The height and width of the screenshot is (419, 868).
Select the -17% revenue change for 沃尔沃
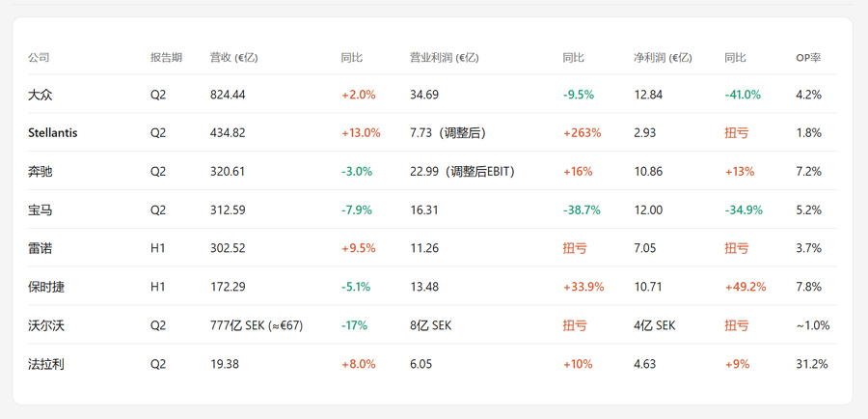354,325
